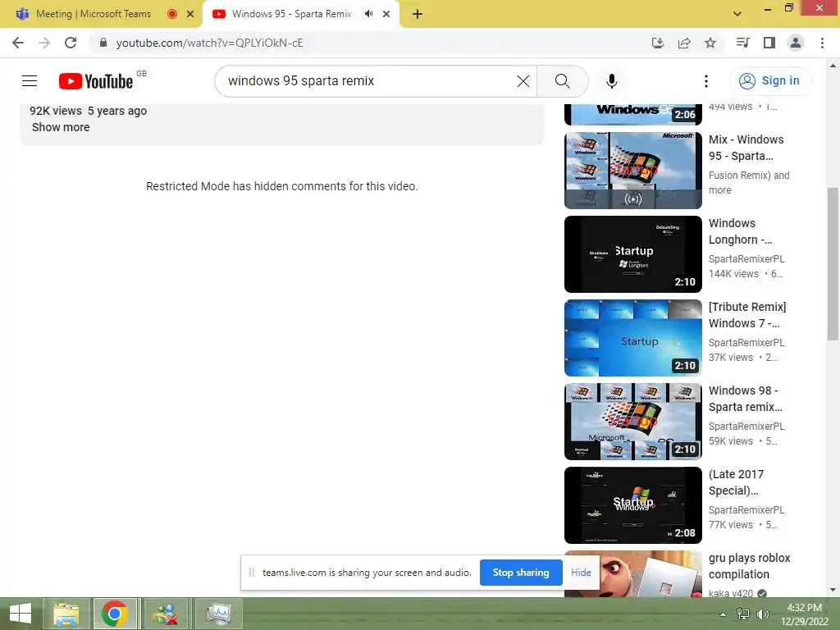Click the magnifier search button
Image resolution: width=840 pixels, height=630 pixels.
pos(563,81)
